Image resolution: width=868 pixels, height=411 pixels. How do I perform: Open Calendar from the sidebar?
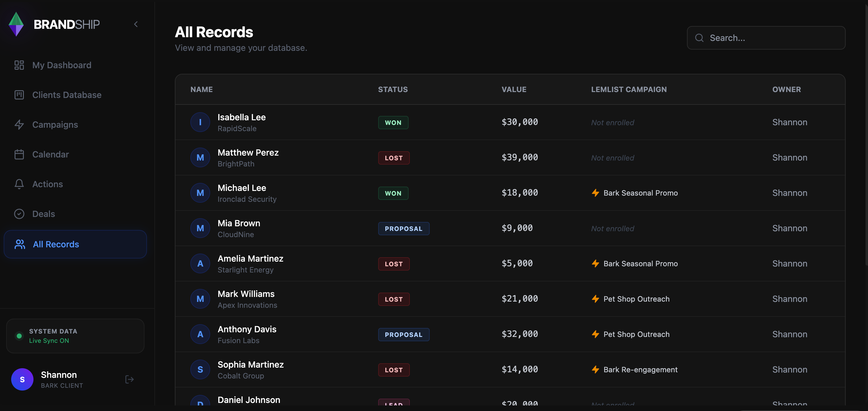pos(51,154)
